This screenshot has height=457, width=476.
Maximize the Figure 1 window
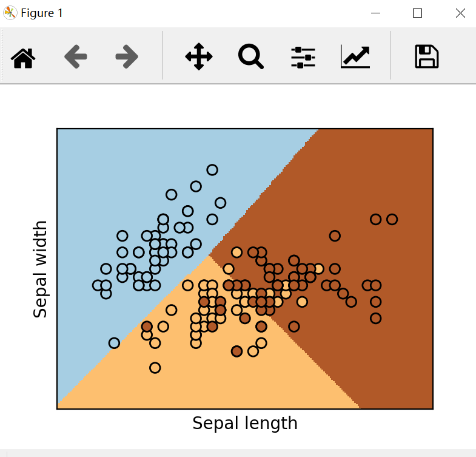point(417,13)
